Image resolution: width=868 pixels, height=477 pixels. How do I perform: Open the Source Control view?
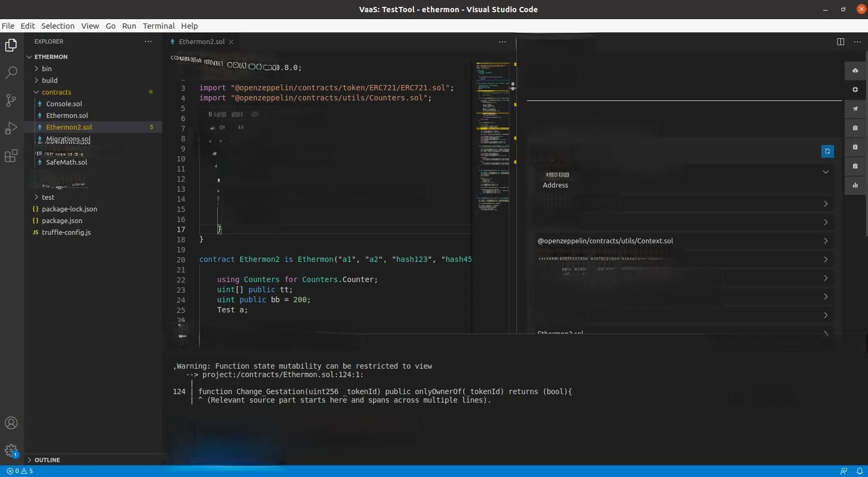[x=11, y=100]
